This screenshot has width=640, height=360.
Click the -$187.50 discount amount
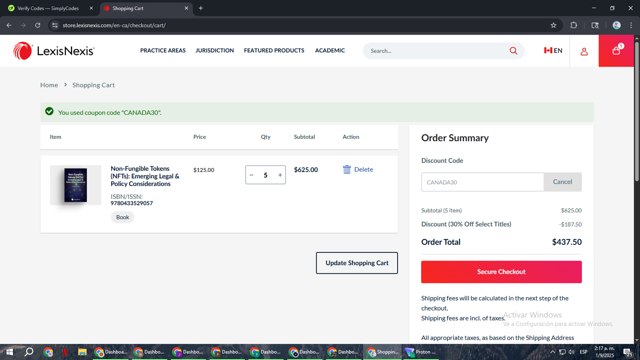(570, 224)
